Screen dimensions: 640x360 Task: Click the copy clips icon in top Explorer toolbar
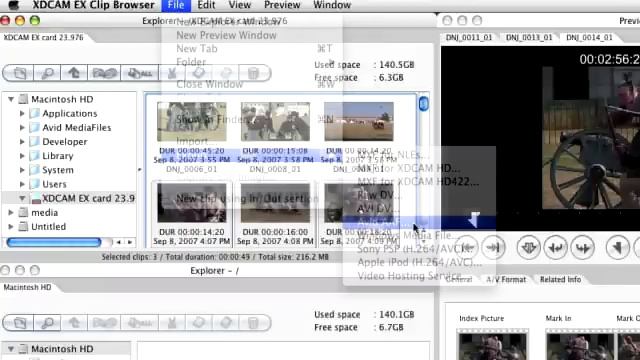tap(104, 73)
